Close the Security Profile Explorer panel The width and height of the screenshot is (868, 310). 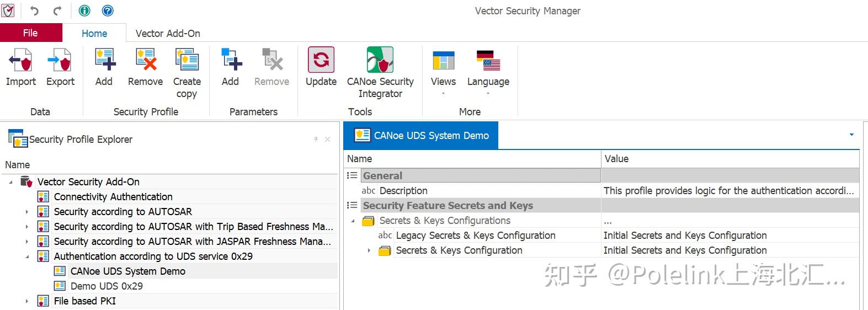(327, 140)
